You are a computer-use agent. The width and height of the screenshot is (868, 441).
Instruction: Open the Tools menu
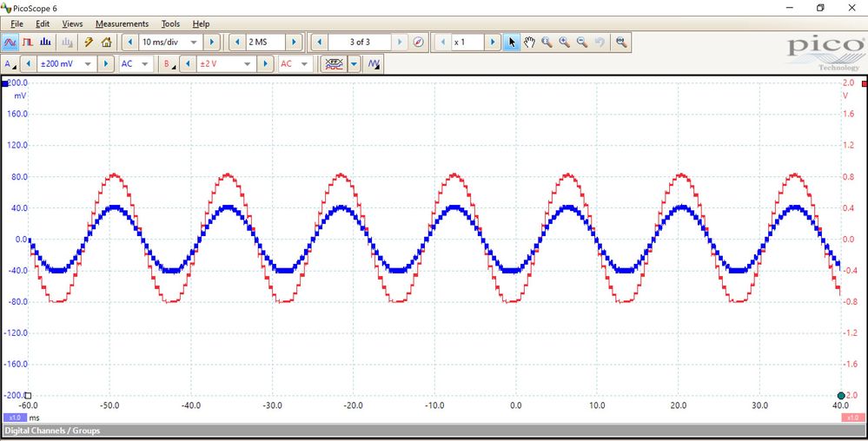(x=170, y=23)
